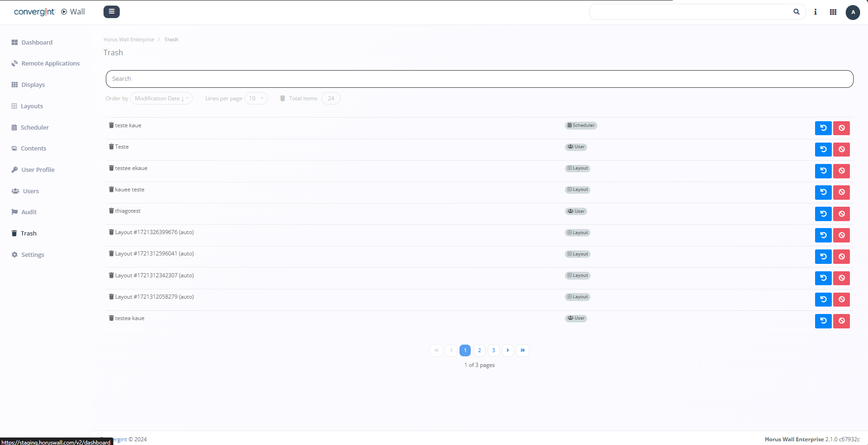This screenshot has height=445, width=868.
Task: Click the Horus Wall Enterprise breadcrumb link
Action: tap(129, 39)
